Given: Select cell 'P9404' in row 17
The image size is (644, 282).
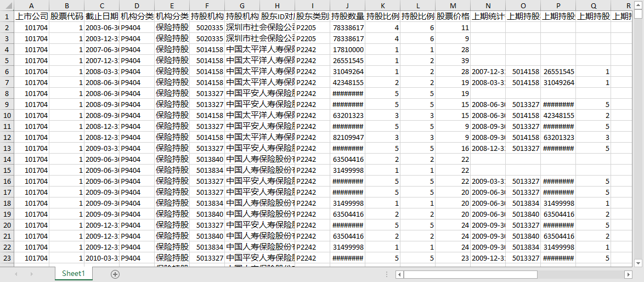Looking at the screenshot, I should click(x=137, y=192).
